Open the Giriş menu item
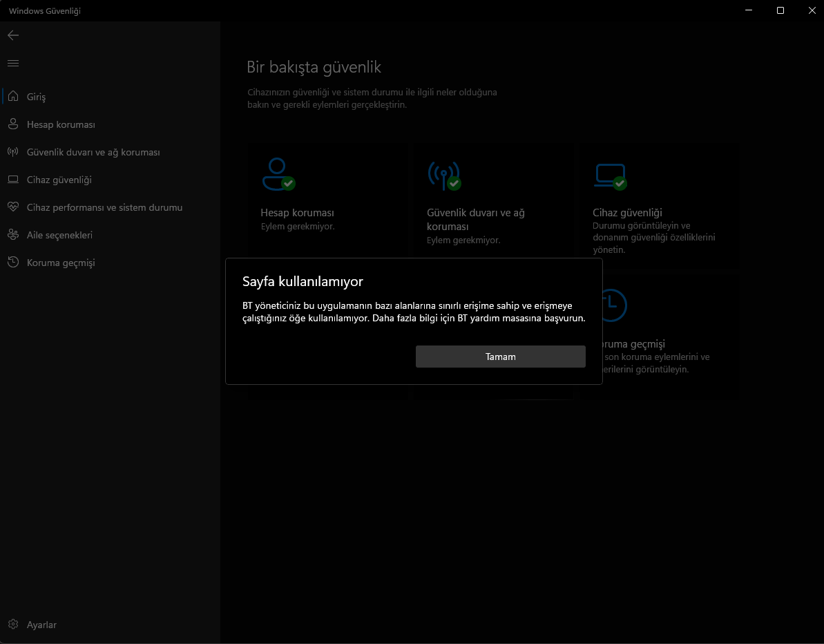Image resolution: width=824 pixels, height=644 pixels. [x=36, y=97]
